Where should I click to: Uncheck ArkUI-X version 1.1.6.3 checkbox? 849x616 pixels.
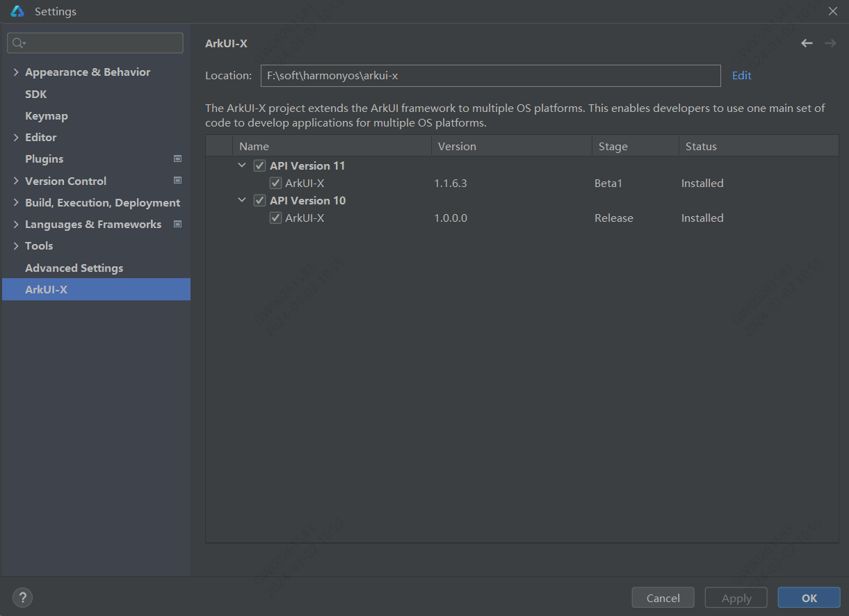pyautogui.click(x=275, y=183)
